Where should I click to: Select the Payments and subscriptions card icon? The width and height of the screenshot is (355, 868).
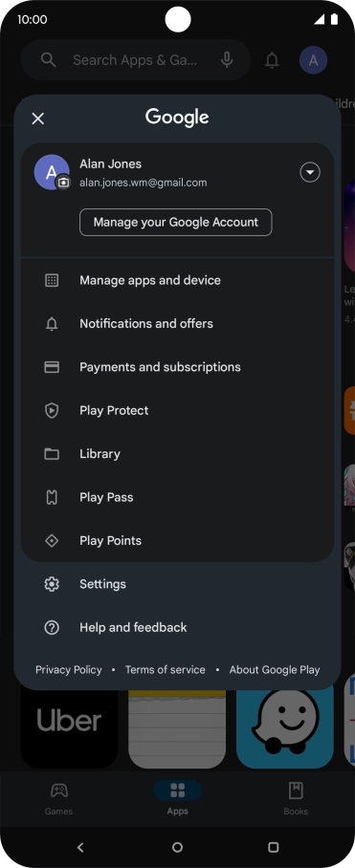pyautogui.click(x=52, y=367)
